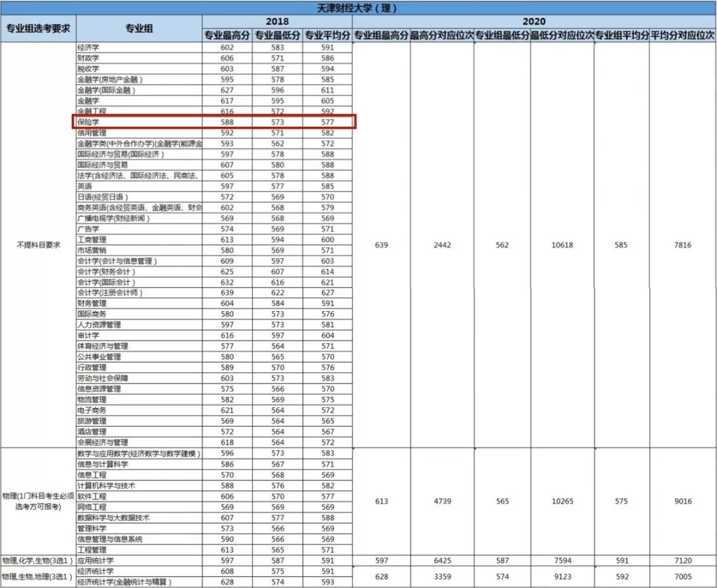Select the rank value '7816'
This screenshot has height=588, width=717.
(x=682, y=245)
